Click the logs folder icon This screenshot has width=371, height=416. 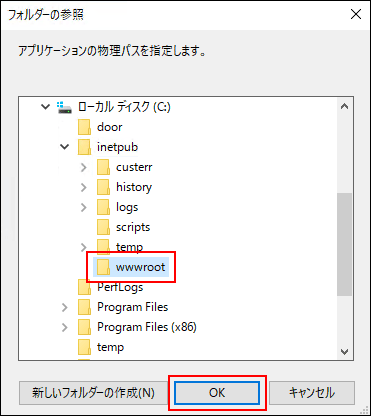(x=104, y=207)
